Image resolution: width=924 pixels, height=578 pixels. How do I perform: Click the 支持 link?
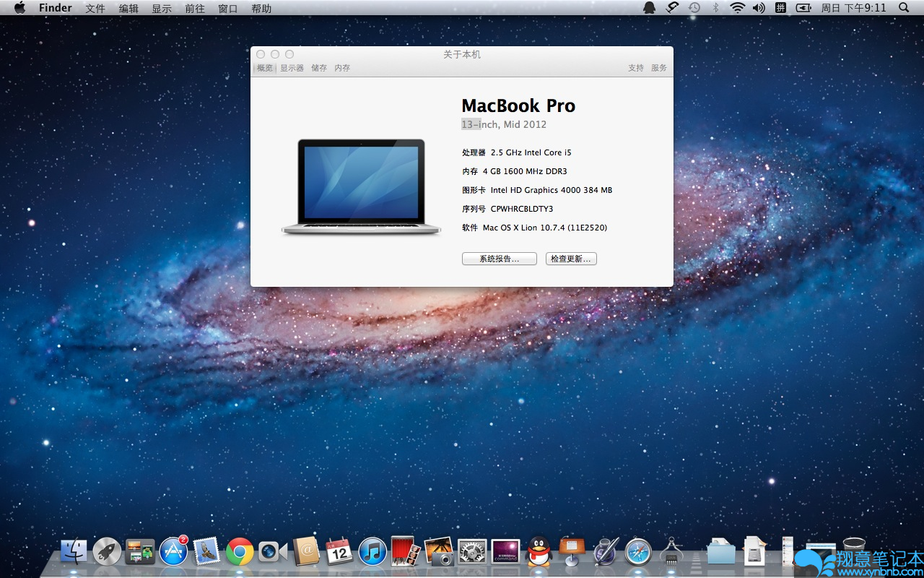(636, 68)
